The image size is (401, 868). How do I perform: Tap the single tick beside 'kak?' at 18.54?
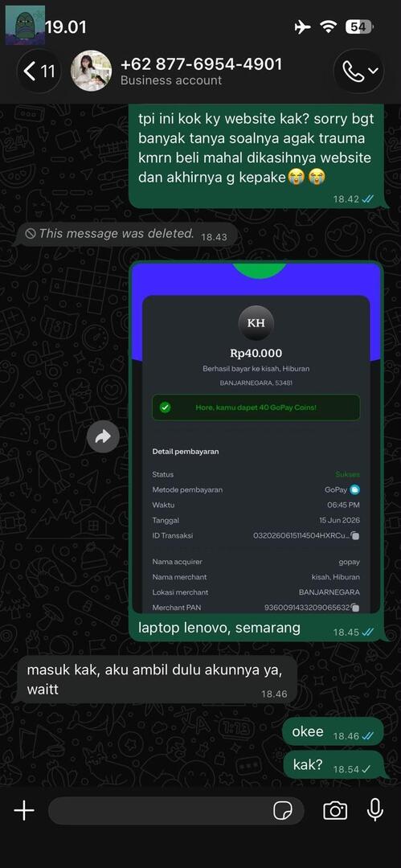[366, 769]
